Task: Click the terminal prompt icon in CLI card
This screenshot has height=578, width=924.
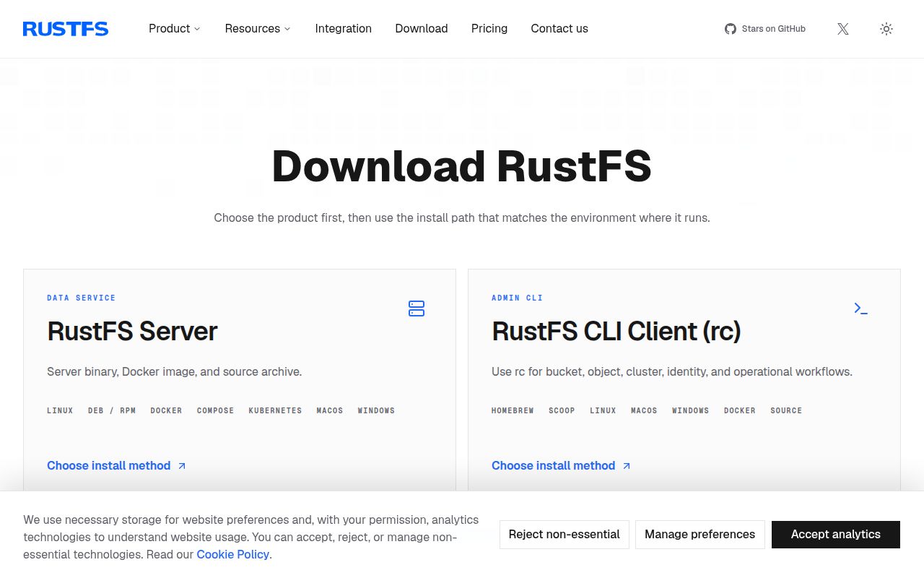Action: (861, 309)
